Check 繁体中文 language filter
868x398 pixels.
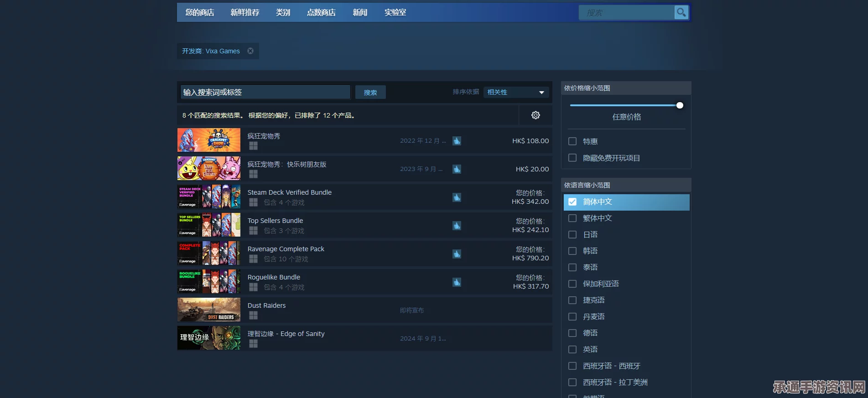[572, 218]
